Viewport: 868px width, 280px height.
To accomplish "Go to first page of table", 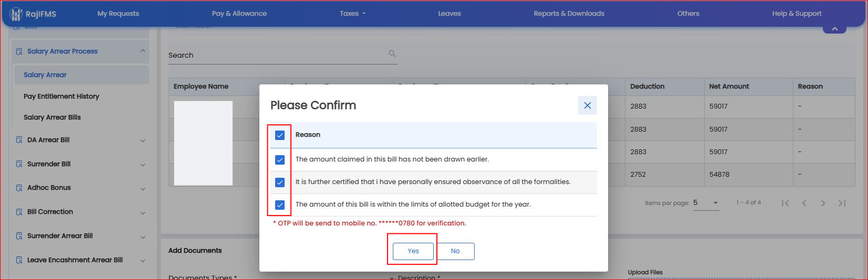I will (785, 203).
